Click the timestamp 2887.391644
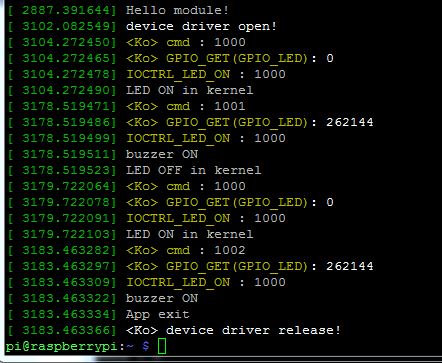442x363 pixels. tap(66, 10)
